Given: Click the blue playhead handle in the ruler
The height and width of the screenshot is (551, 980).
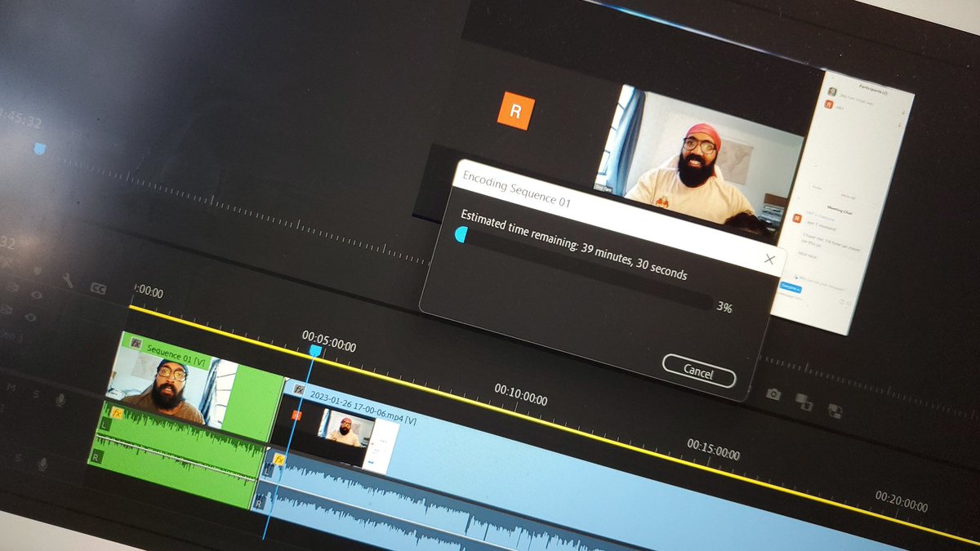Looking at the screenshot, I should click(x=315, y=350).
